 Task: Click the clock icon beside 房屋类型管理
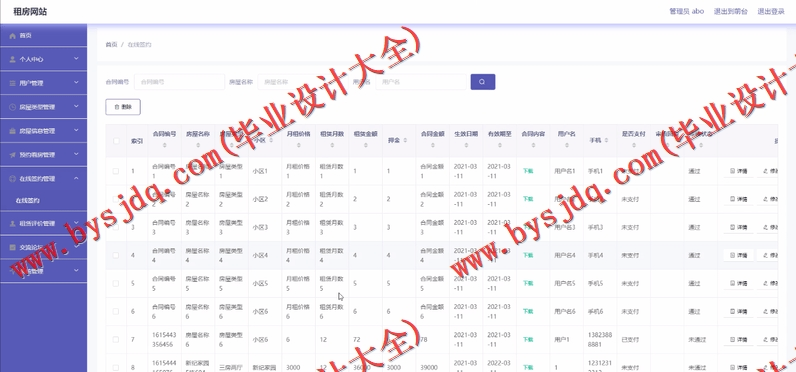click(13, 107)
